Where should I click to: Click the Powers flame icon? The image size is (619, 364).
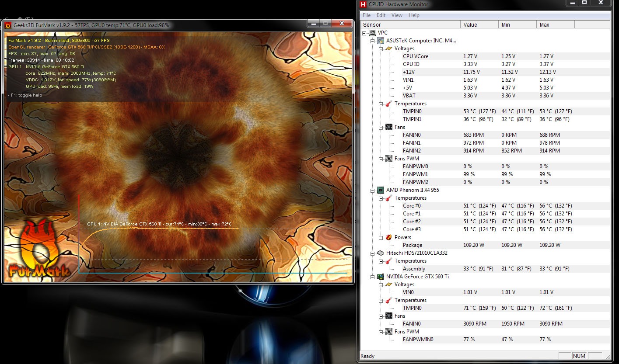tap(388, 237)
